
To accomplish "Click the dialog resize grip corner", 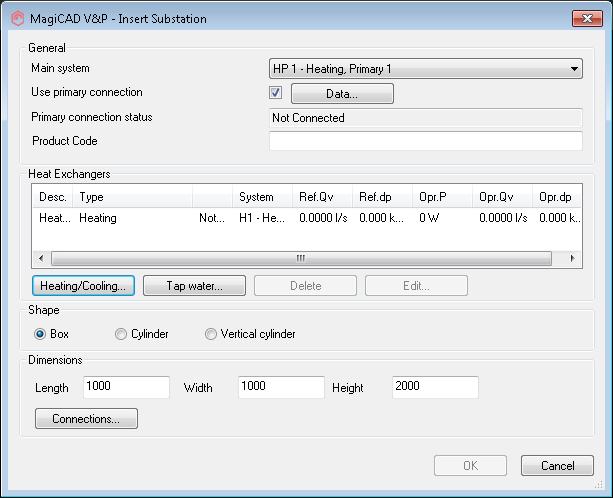I will click(599, 485).
